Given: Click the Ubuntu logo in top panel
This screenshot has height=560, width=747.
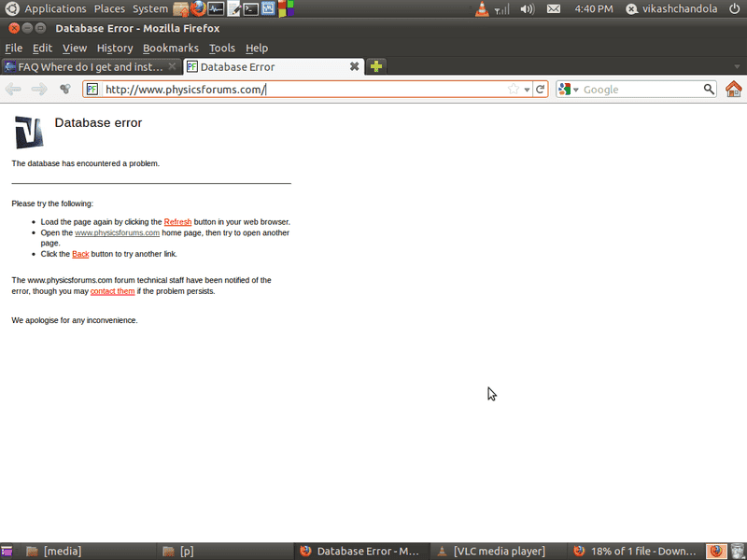Looking at the screenshot, I should [12, 8].
